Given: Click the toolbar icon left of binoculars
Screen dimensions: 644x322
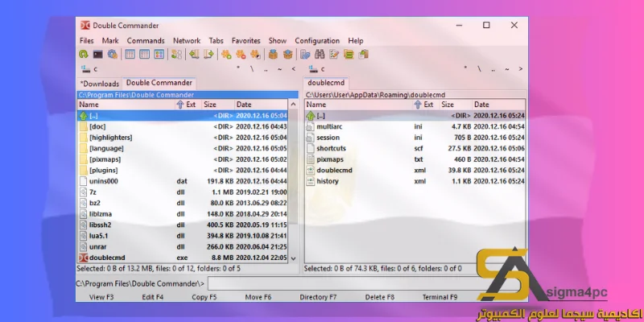Looking at the screenshot, I should [x=305, y=54].
